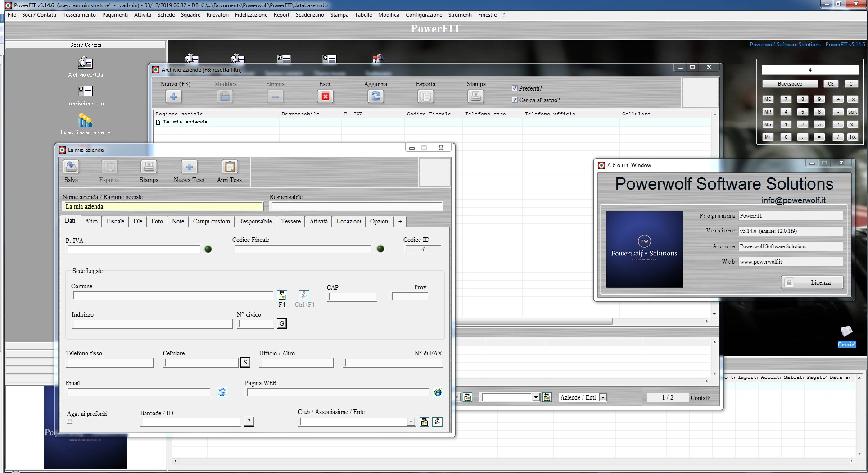Click G button next to N° civico
This screenshot has width=868, height=473.
(282, 323)
